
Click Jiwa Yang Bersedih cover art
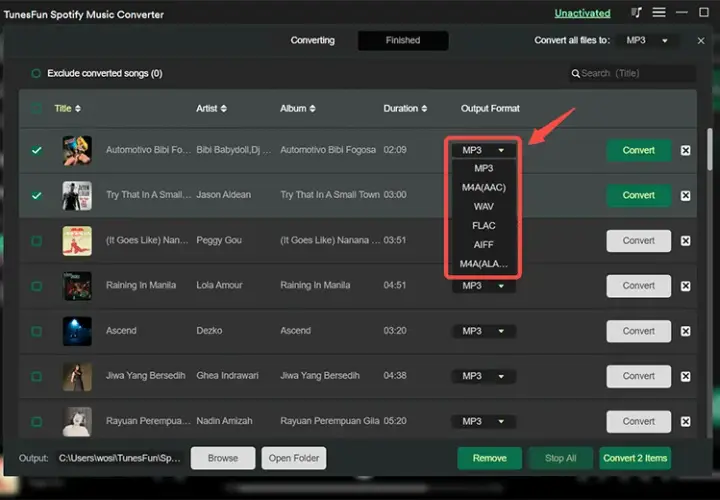pyautogui.click(x=77, y=376)
